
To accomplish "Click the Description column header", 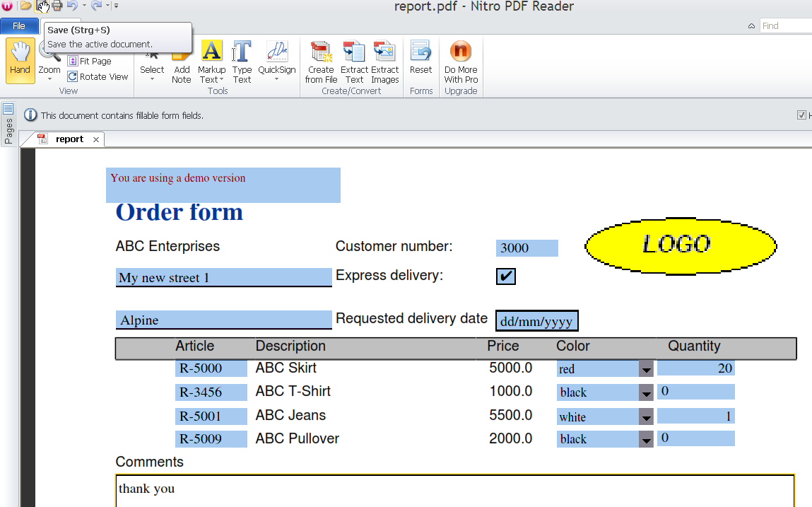I will pyautogui.click(x=290, y=346).
